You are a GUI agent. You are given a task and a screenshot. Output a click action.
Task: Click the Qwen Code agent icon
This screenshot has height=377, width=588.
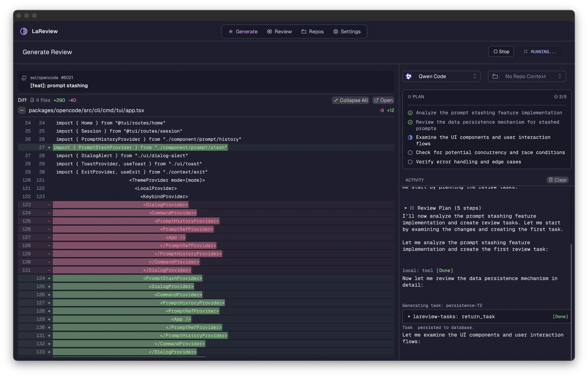click(x=409, y=76)
